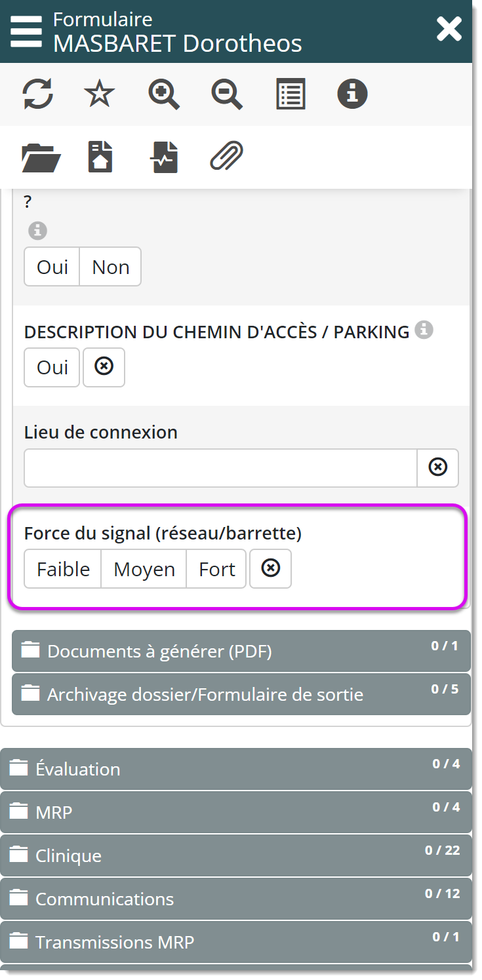Image resolution: width=482 pixels, height=980 pixels.
Task: Open the list view icon
Action: [290, 94]
